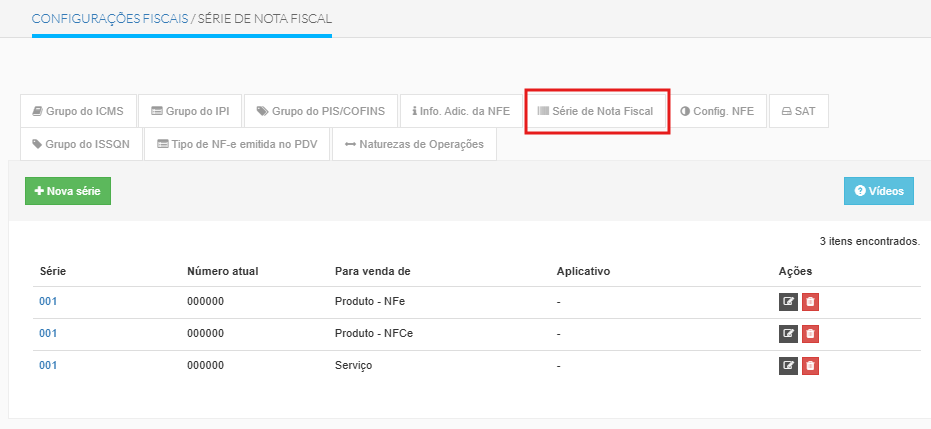Click edit icon for Produto - NFCe row
931x429 pixels.
(x=788, y=333)
